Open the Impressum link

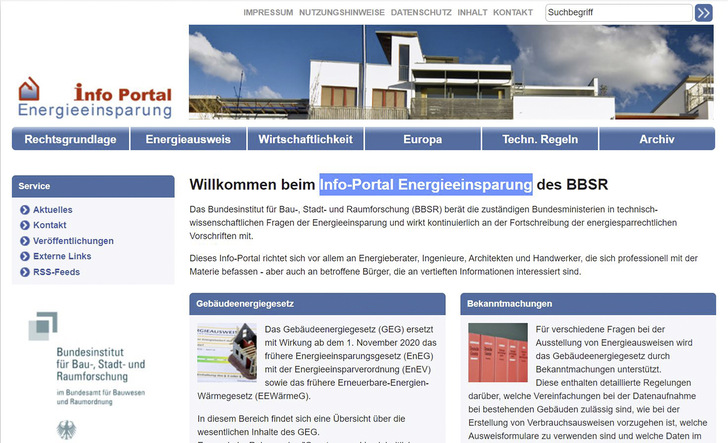pos(268,13)
